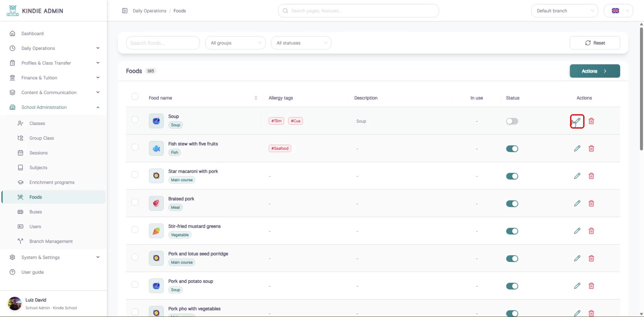Turn off Braised pork status switch

[512, 204]
